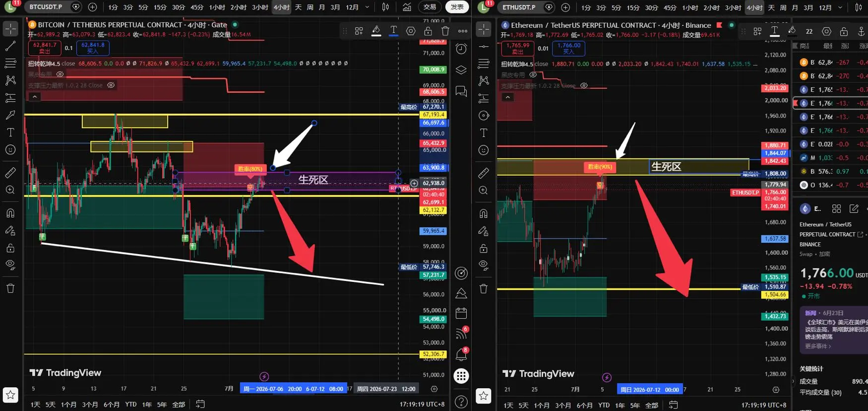Select 周 timeframe on ETH chart
Viewport: 868px width, 411px height.
(x=783, y=7)
